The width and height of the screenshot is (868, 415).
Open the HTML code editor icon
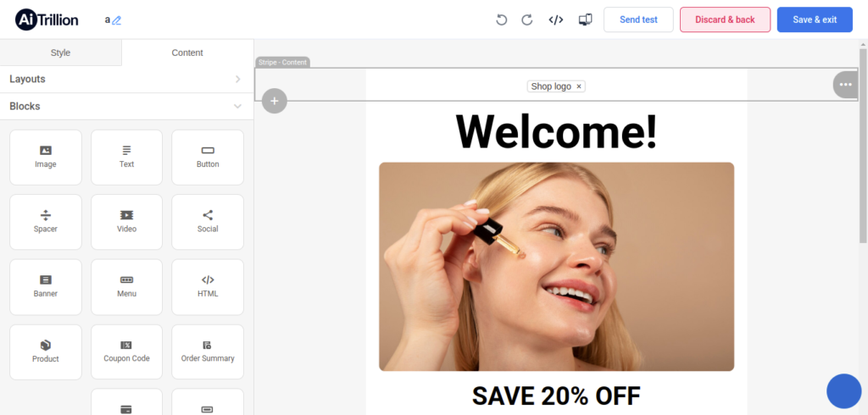tap(556, 20)
